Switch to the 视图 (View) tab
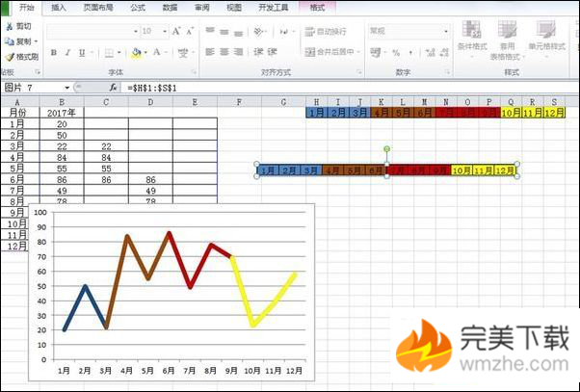The image size is (580, 392). [234, 8]
